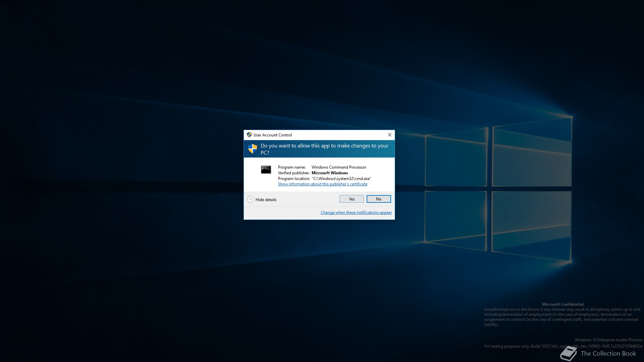This screenshot has height=362, width=644.
Task: Open publisher's certificate information link
Action: [x=323, y=184]
